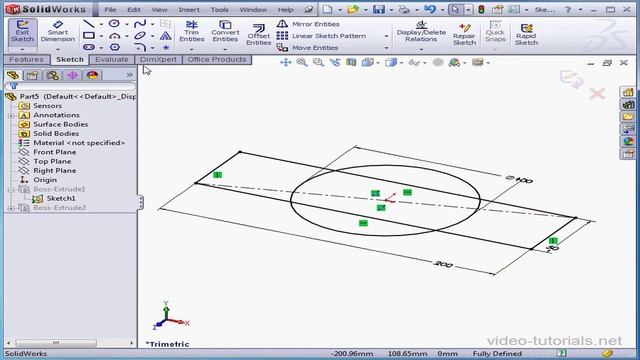Open the Rectangle tool dropdown arrow

coord(101,36)
